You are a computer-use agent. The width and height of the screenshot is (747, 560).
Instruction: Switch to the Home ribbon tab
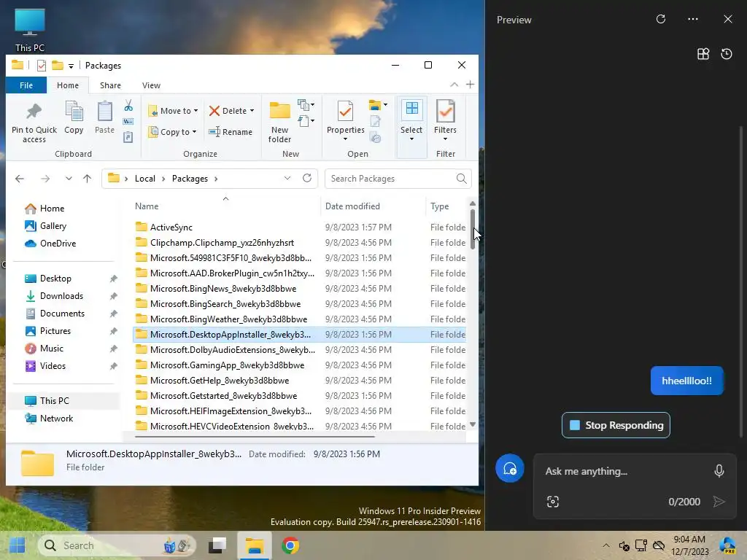(68, 85)
